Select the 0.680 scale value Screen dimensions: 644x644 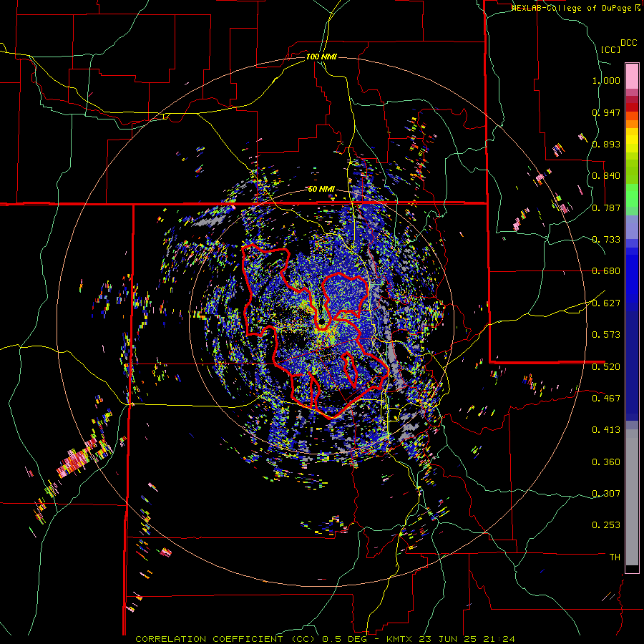[x=606, y=271]
